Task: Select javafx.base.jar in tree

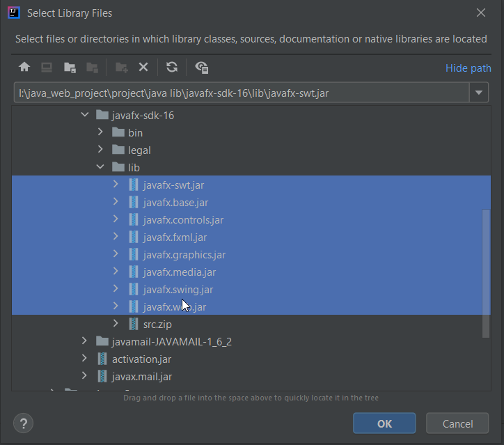Action: [x=175, y=203]
